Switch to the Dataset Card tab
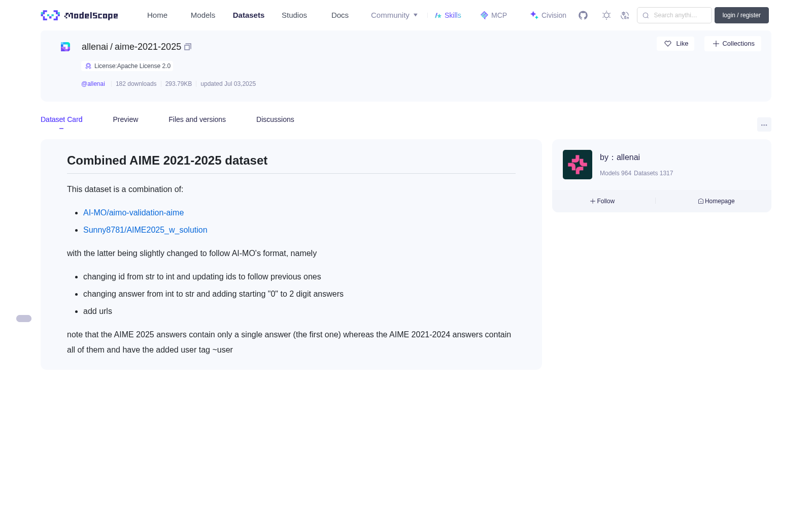The height and width of the screenshot is (508, 812). (x=61, y=119)
